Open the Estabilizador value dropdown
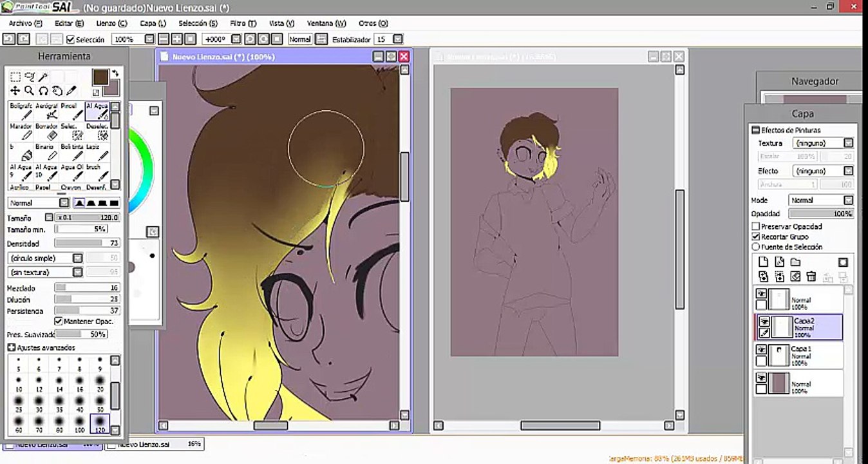Image resolution: width=868 pixels, height=464 pixels. [x=398, y=39]
